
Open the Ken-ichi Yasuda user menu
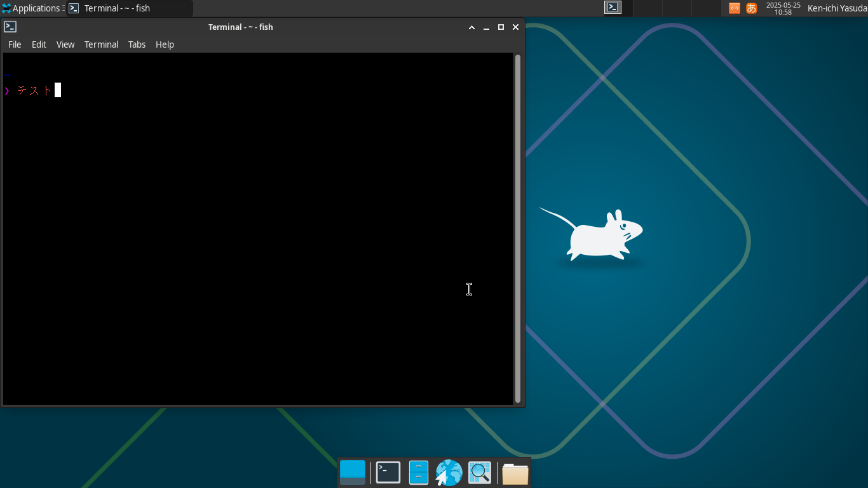point(836,8)
